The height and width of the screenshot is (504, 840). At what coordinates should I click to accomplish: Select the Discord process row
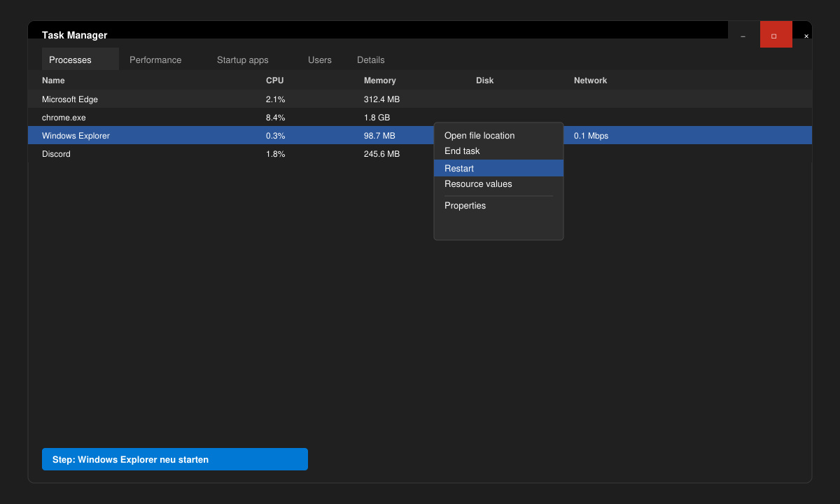click(420, 154)
